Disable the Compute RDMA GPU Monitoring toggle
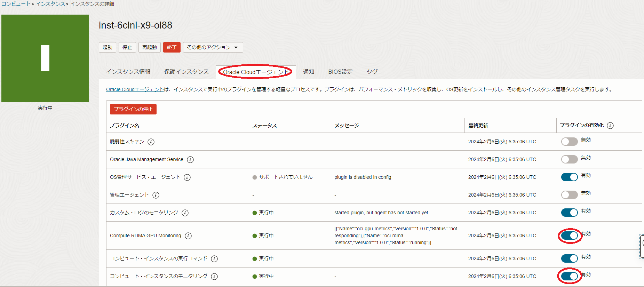Screen dimensions: 644x287 [x=569, y=236]
